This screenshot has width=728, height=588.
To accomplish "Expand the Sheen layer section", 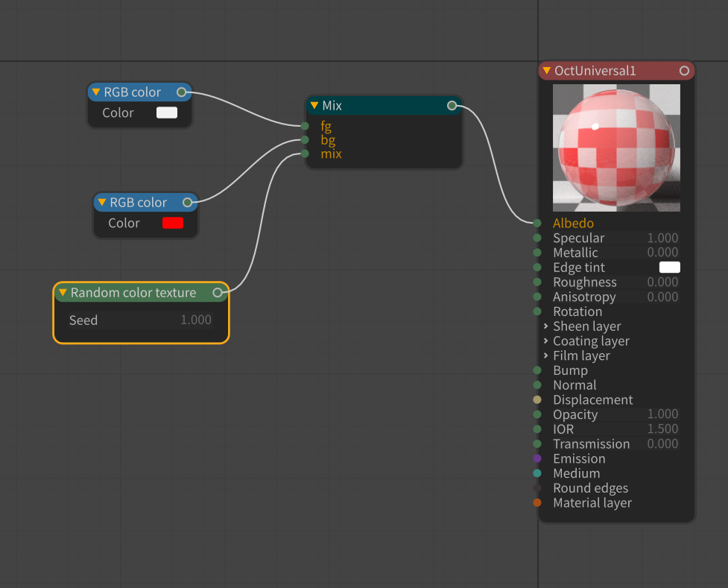I will pyautogui.click(x=545, y=326).
